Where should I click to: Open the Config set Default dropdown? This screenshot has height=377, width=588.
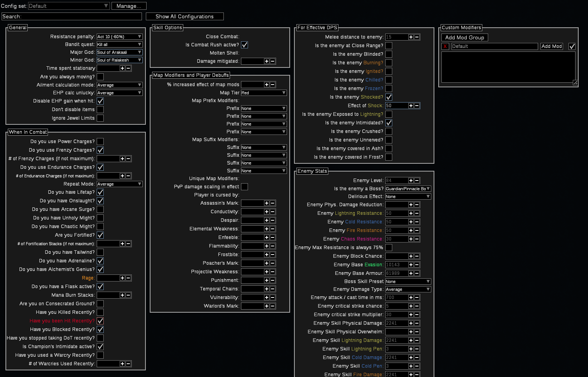tap(69, 6)
